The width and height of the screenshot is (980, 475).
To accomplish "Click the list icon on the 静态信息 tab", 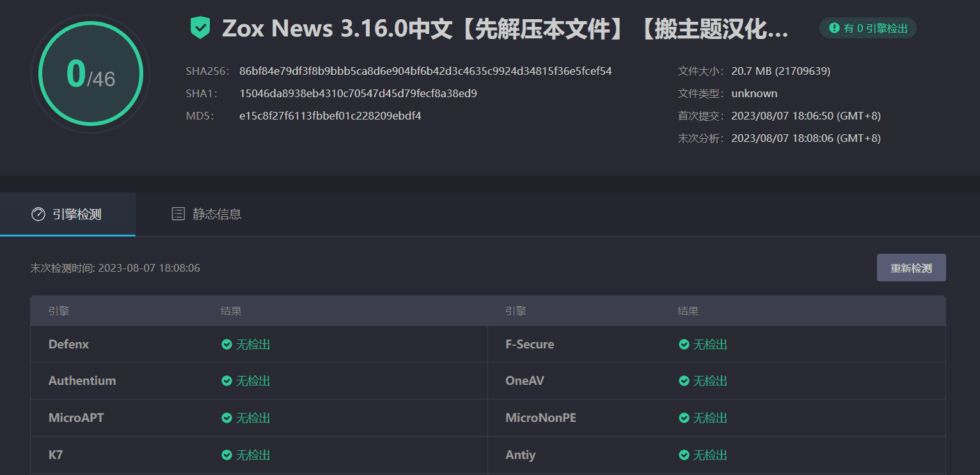I will (x=178, y=214).
